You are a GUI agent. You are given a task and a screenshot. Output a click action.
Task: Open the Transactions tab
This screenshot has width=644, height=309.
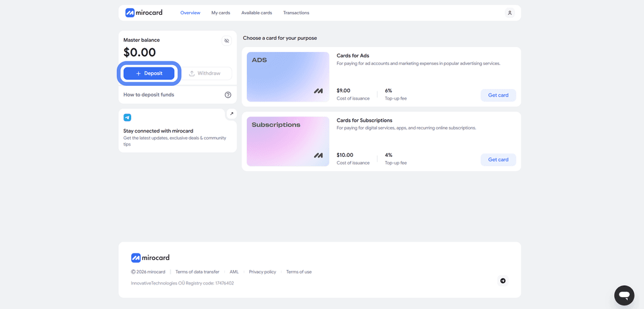pos(296,13)
